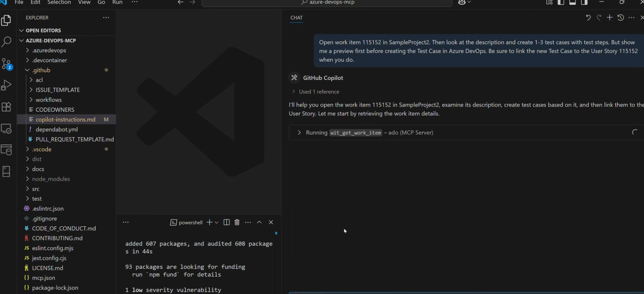Image resolution: width=644 pixels, height=294 pixels.
Task: Open the Extensions view
Action: click(x=6, y=107)
